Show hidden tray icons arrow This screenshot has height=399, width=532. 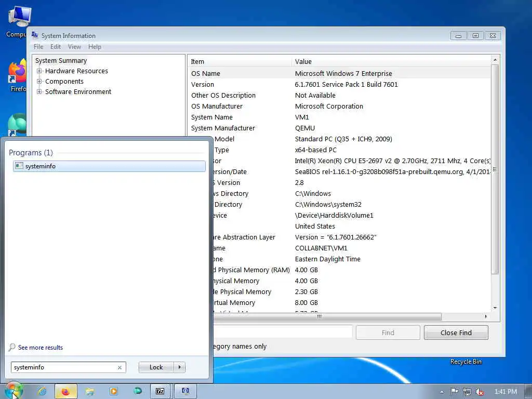pos(442,392)
